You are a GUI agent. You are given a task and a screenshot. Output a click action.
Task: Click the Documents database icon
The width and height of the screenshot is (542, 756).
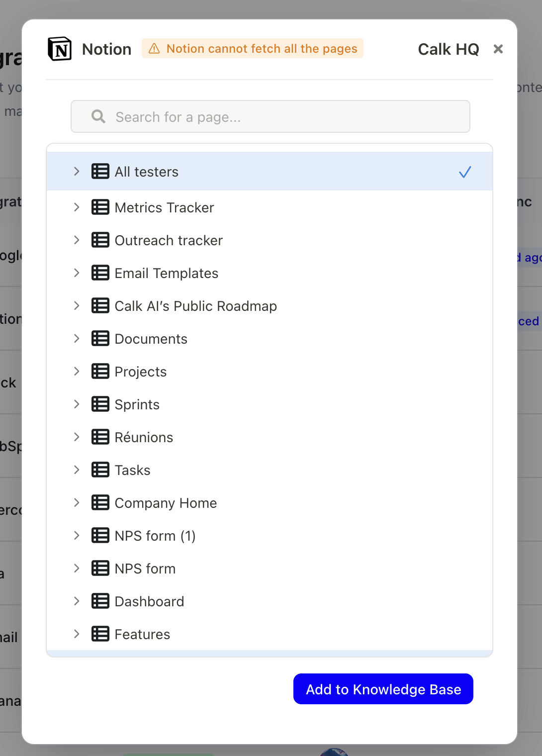coord(100,339)
